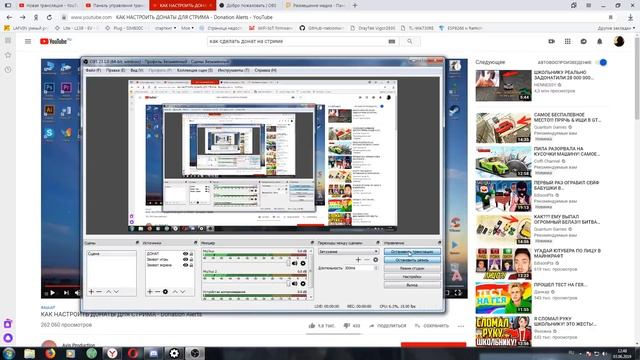The image size is (640, 360).
Task: Click the transition duration stepper arrows
Action: [376, 268]
